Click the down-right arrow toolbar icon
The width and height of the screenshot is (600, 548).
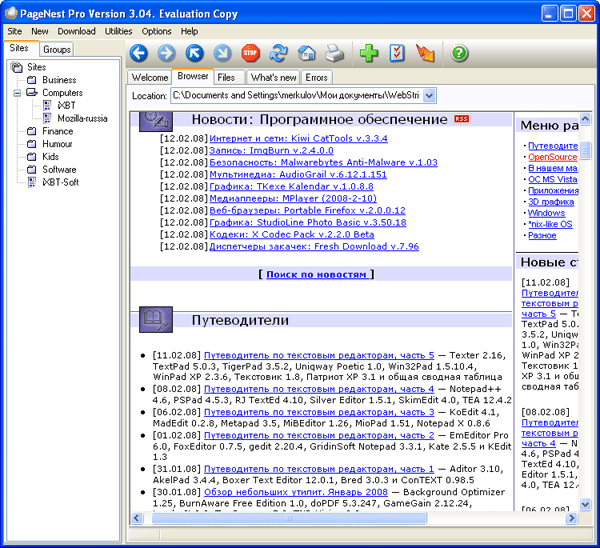pyautogui.click(x=222, y=53)
